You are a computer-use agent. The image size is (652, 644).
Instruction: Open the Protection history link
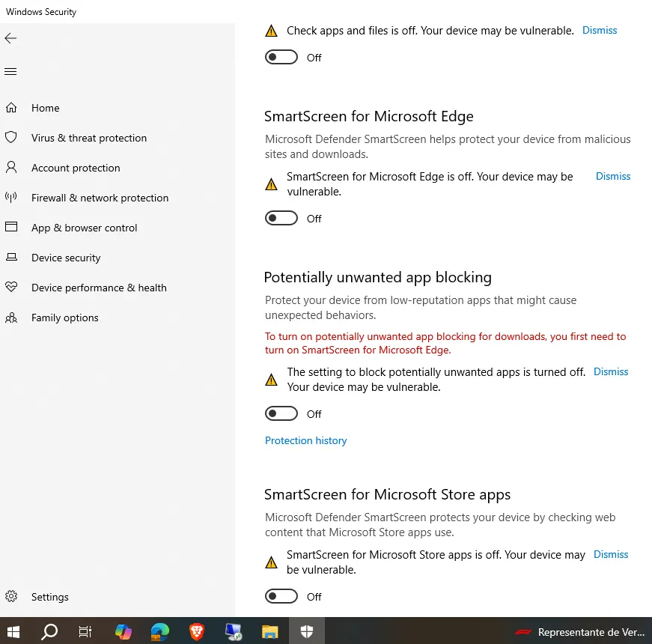tap(305, 440)
